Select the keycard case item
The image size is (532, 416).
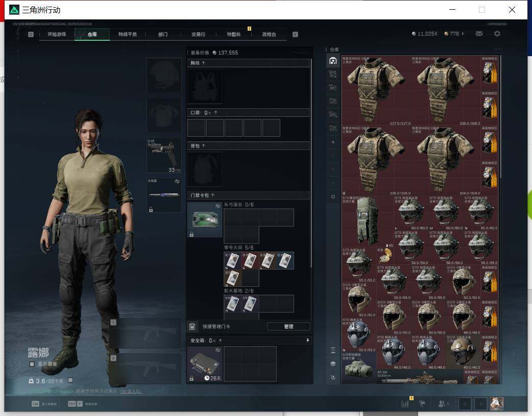(205, 220)
